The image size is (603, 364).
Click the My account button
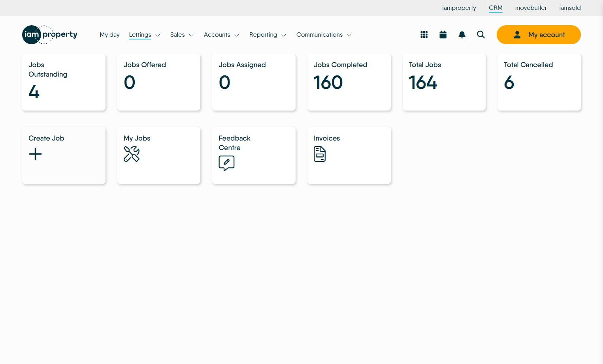click(539, 35)
